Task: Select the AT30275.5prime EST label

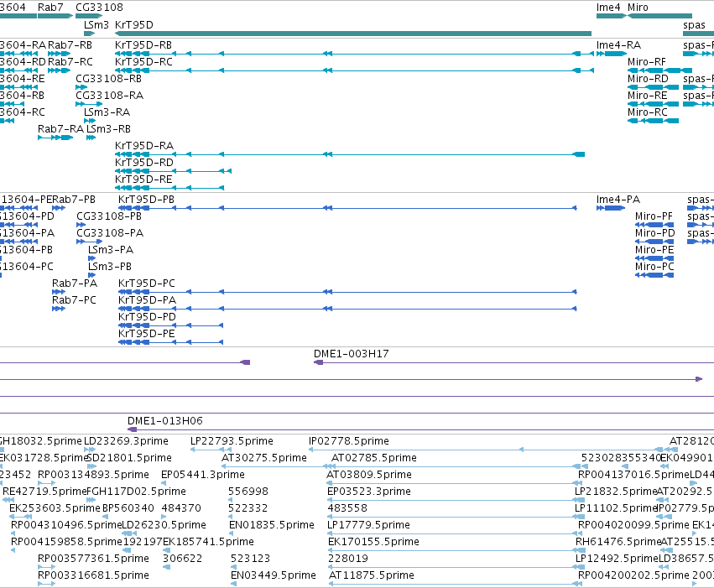Action: (x=264, y=458)
